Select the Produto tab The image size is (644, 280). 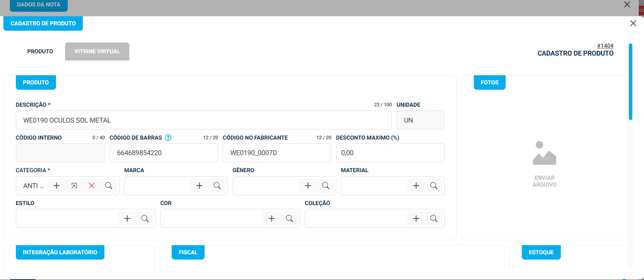[40, 51]
